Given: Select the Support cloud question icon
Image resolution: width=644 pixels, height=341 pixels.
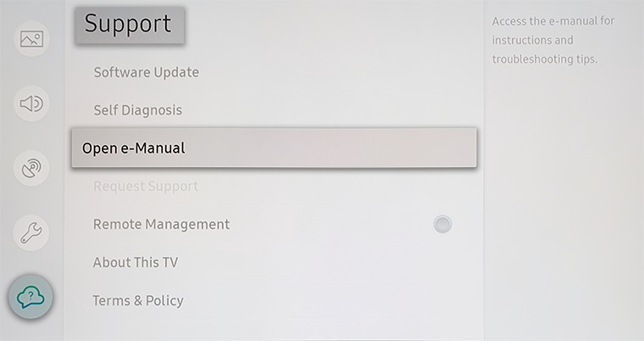Looking at the screenshot, I should coord(31,297).
